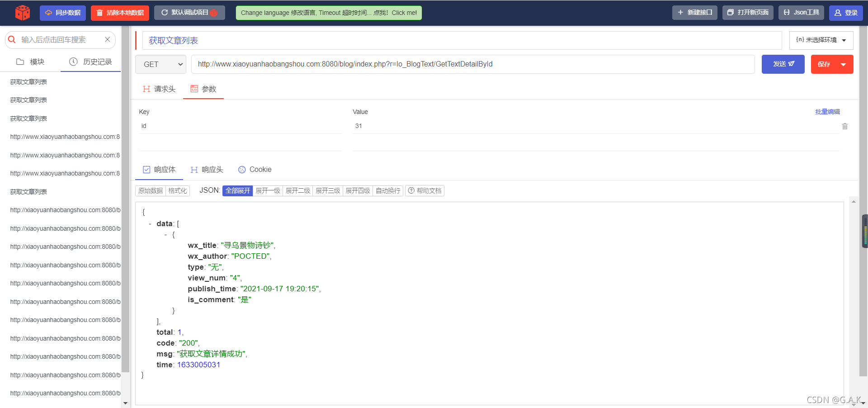
Task: Expand the save button dropdown arrow
Action: point(844,64)
